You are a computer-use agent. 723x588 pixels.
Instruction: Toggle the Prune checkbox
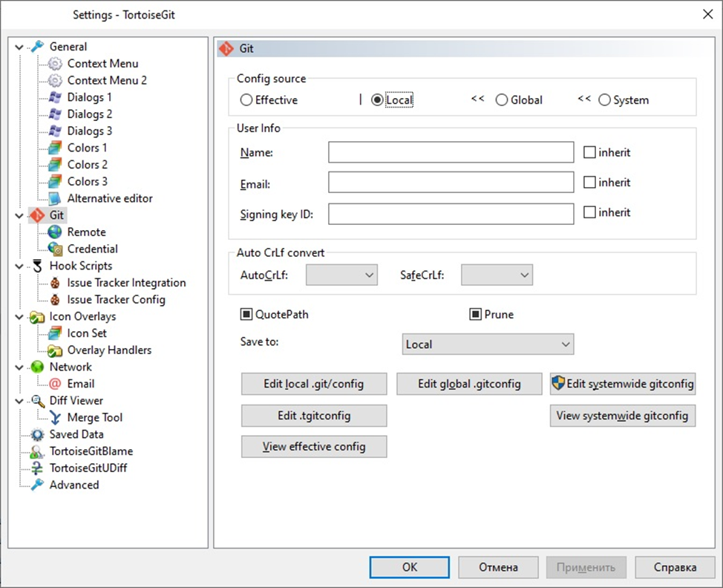click(476, 315)
